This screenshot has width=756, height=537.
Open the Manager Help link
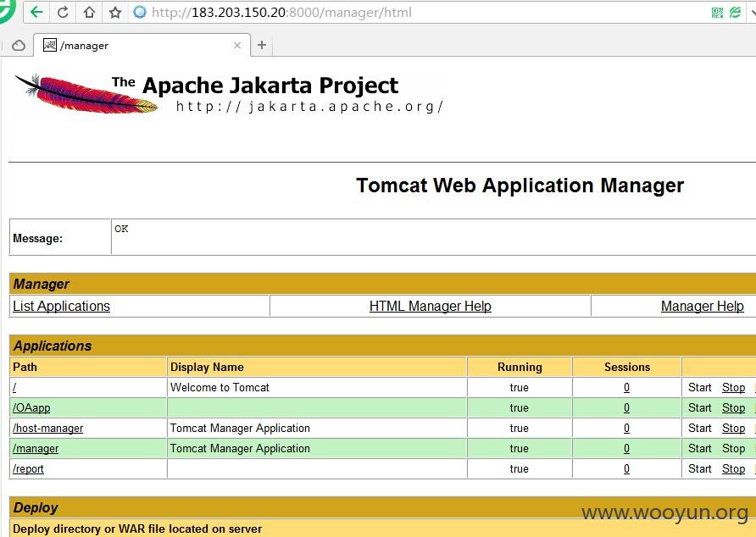click(702, 306)
